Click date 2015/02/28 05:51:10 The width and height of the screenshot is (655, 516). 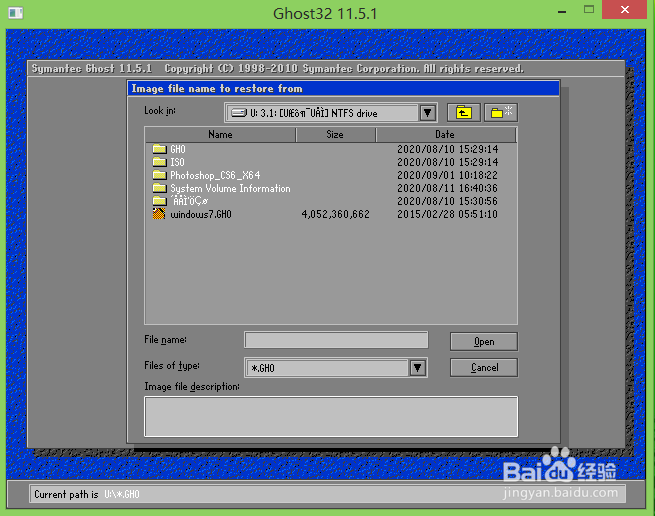pos(447,214)
